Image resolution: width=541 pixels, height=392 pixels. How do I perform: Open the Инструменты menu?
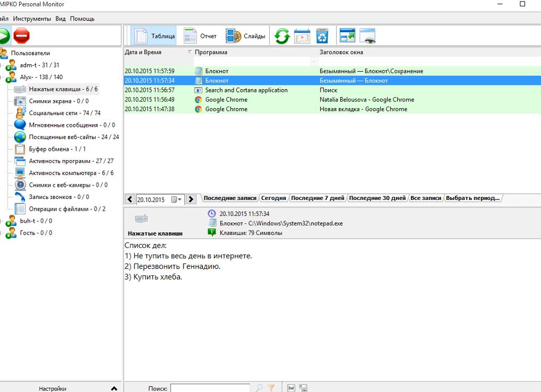pyautogui.click(x=32, y=19)
